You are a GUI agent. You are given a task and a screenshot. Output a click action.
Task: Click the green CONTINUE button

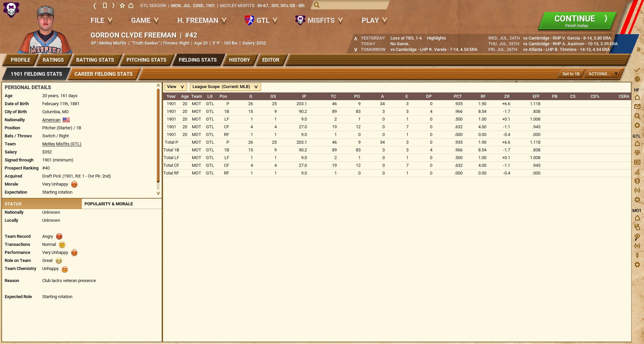coord(577,21)
